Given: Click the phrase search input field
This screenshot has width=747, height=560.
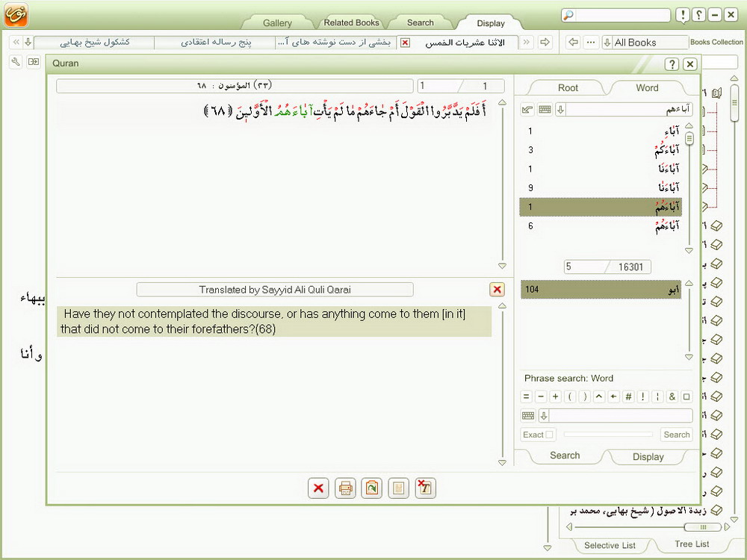Looking at the screenshot, I should point(621,415).
